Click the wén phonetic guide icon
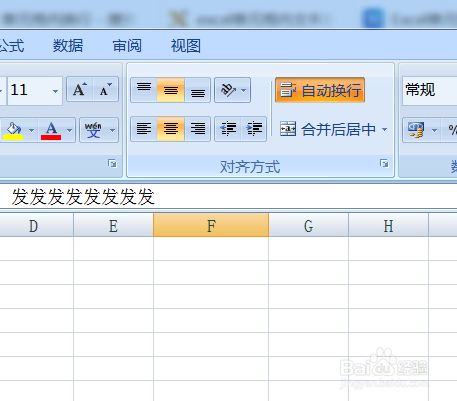Viewport: 457px width, 401px height. [93, 130]
